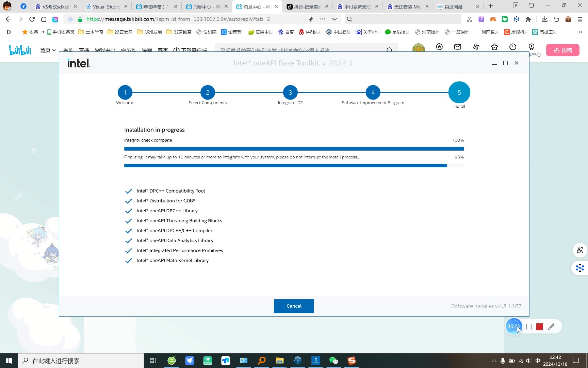Reload the page with refresh button
This screenshot has width=588, height=368.
[32, 19]
